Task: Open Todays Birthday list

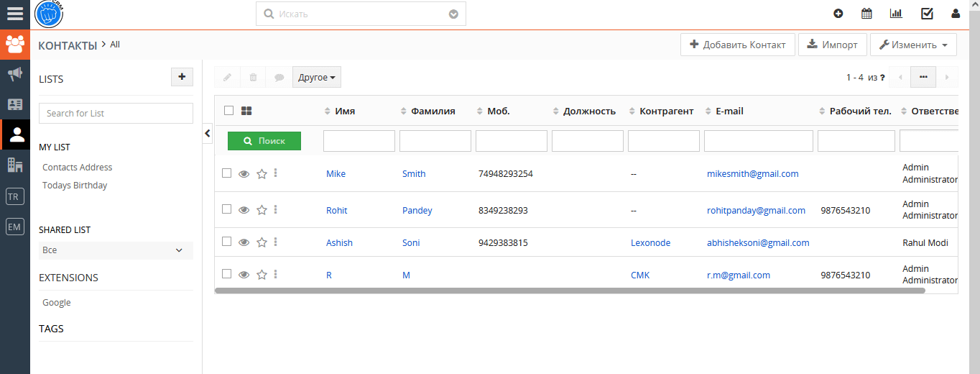Action: pyautogui.click(x=75, y=185)
